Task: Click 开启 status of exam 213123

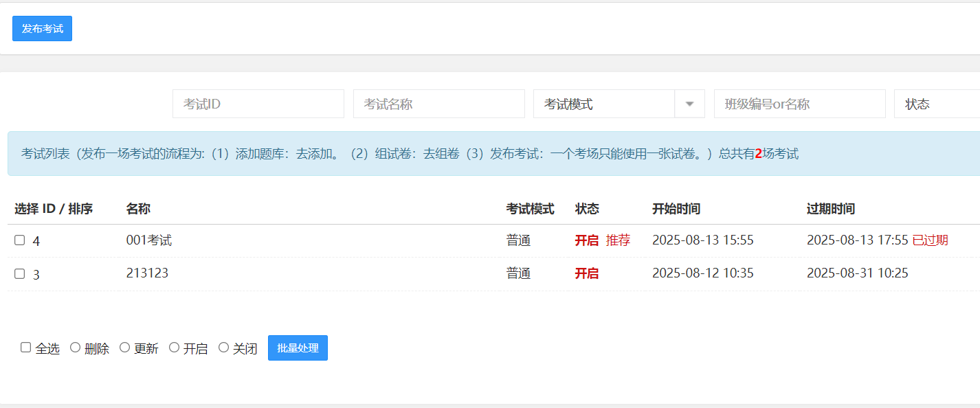Action: click(586, 273)
